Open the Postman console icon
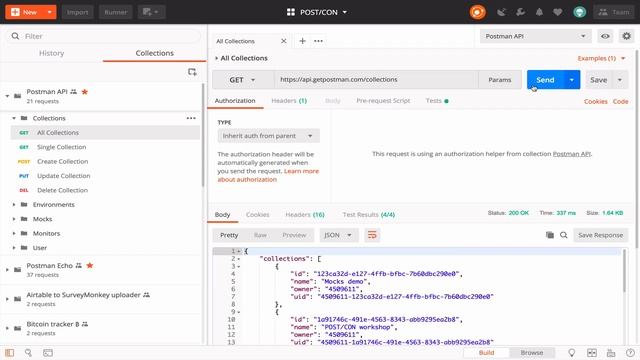Viewport: 640px width, 360px height. click(48, 353)
